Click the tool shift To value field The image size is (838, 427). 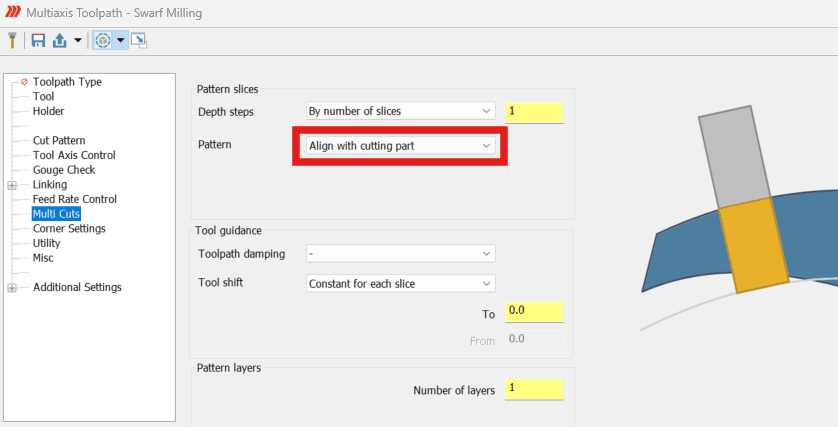click(534, 312)
